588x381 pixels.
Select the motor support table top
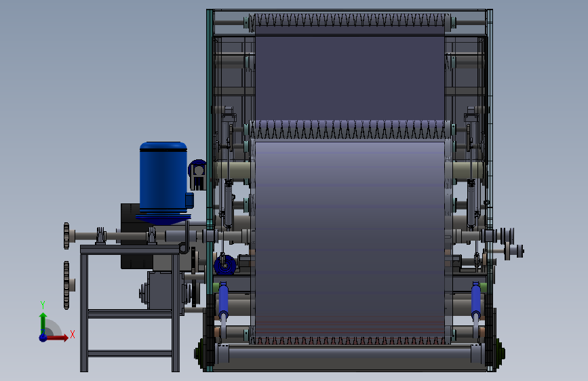point(130,249)
